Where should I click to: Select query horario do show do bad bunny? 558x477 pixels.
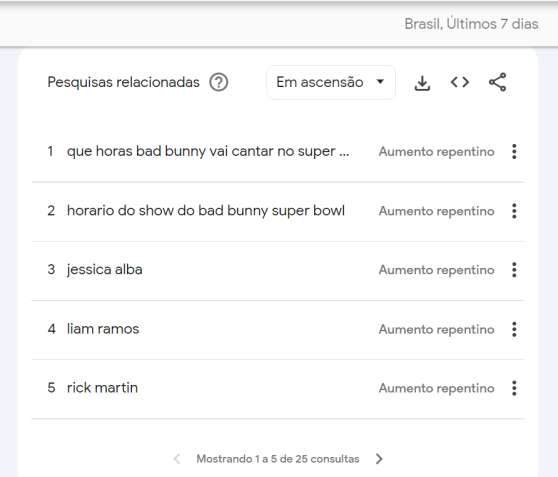(206, 211)
